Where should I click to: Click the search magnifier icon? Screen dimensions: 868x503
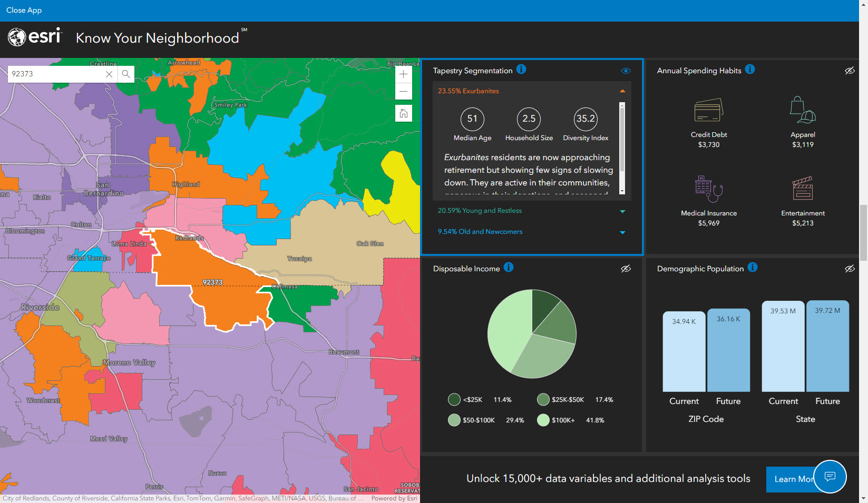click(x=126, y=74)
